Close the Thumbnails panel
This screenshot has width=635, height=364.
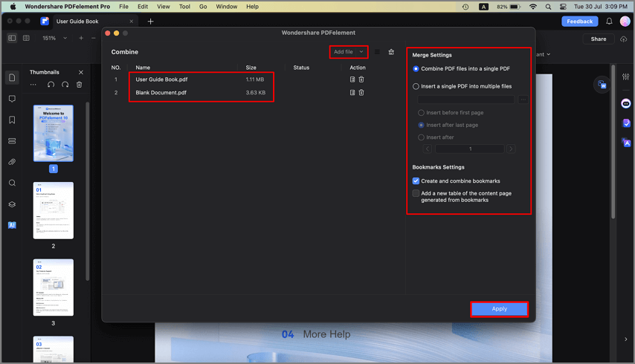click(81, 72)
